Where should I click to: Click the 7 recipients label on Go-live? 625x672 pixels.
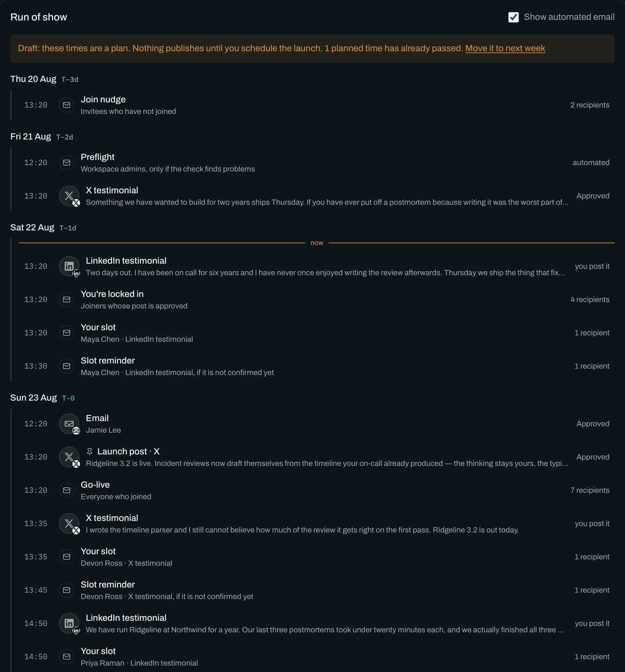pos(590,490)
